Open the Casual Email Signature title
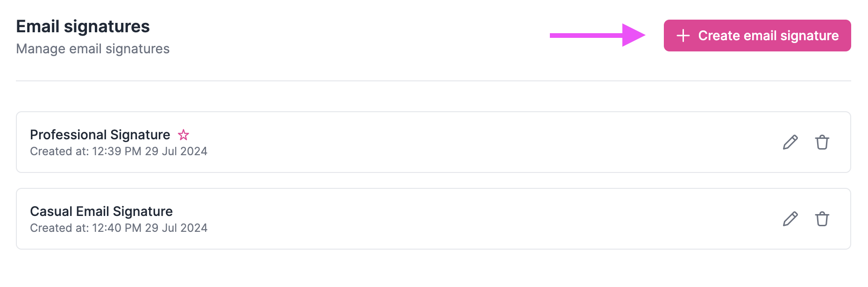Image resolution: width=868 pixels, height=287 pixels. (x=101, y=211)
